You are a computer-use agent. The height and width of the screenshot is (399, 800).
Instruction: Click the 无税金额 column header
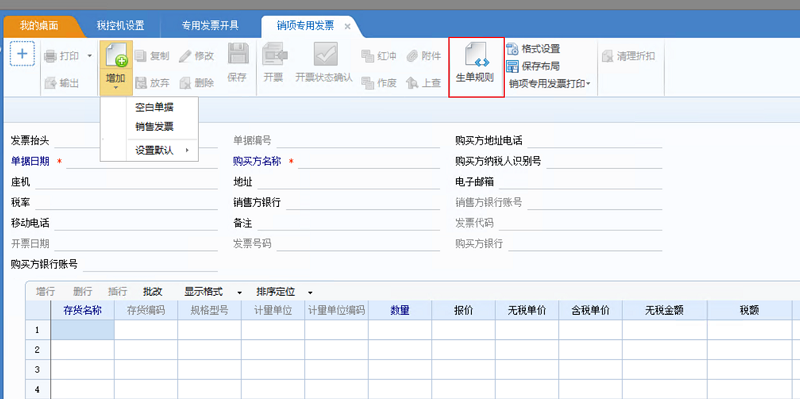coord(664,310)
